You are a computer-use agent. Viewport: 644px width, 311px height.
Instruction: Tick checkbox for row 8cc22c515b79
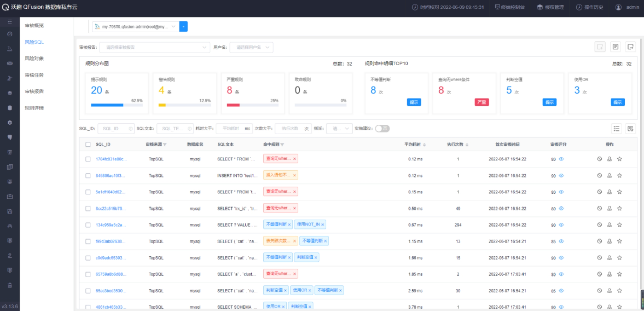[x=88, y=209]
